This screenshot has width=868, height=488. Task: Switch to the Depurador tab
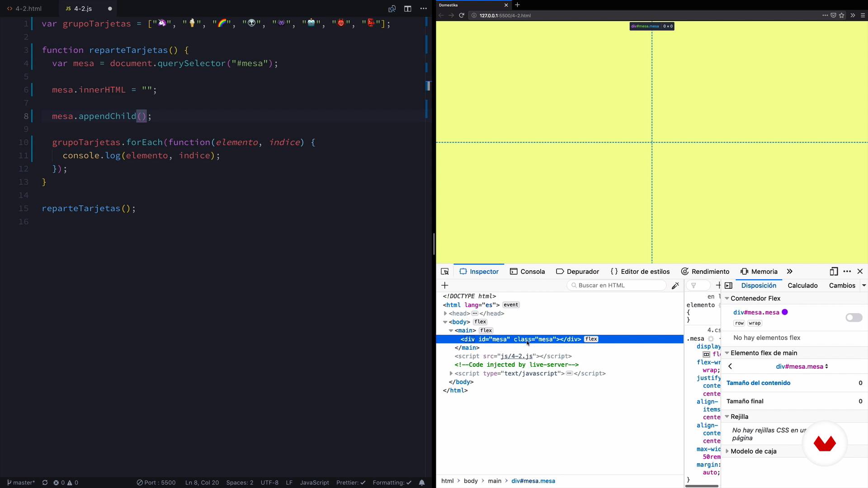(x=577, y=272)
